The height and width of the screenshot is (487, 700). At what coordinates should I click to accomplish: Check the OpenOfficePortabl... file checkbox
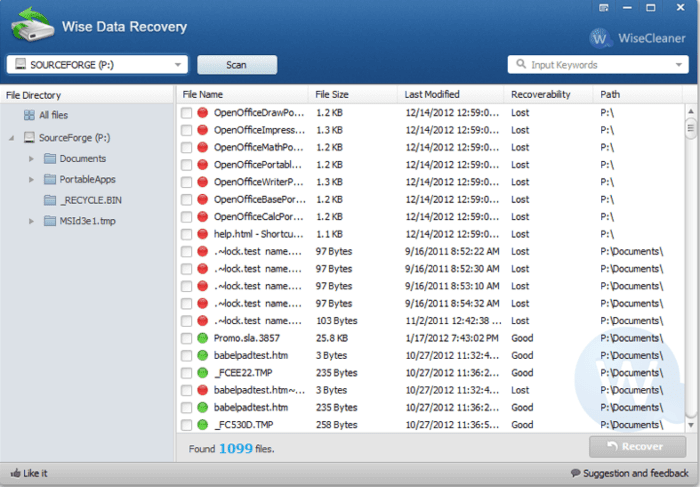(187, 165)
